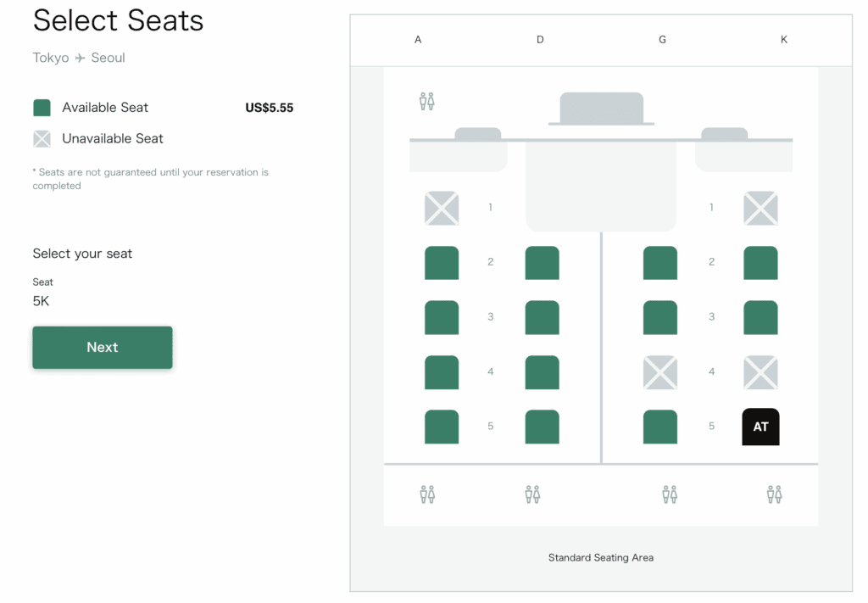Click the green Available Seat legend swatch
This screenshot has height=603, width=868.
coord(42,108)
